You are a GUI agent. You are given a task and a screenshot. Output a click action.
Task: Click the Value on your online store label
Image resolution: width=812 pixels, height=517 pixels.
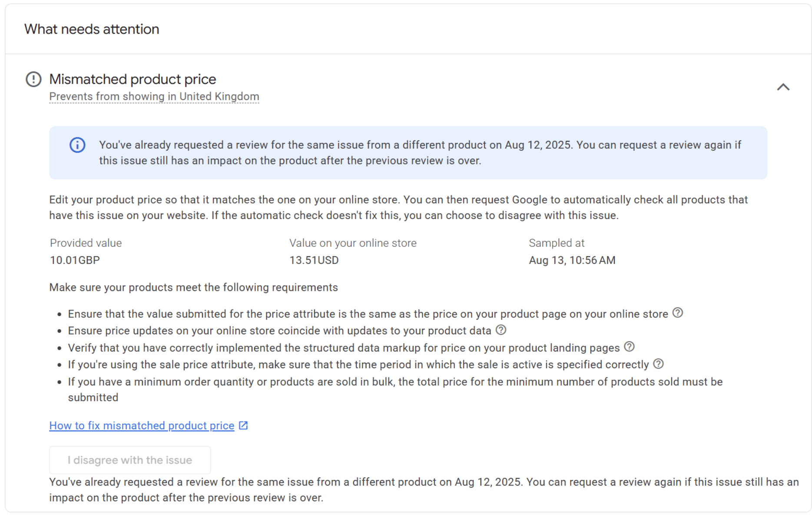pyautogui.click(x=353, y=243)
